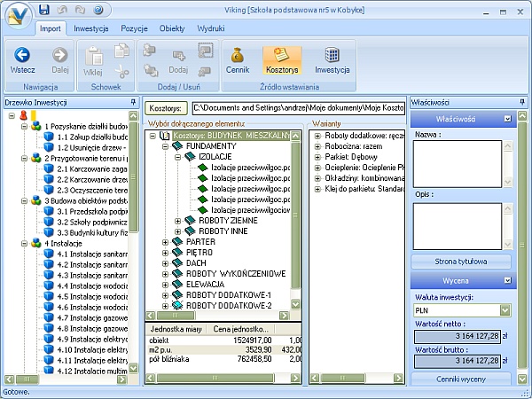
Task: Click the Dalej forward arrow icon
Action: 60,55
